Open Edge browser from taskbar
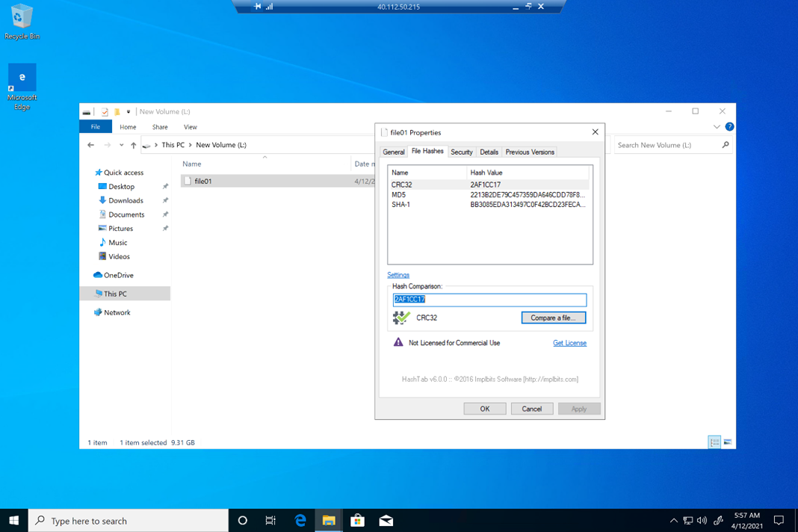The image size is (798, 532). (x=300, y=520)
